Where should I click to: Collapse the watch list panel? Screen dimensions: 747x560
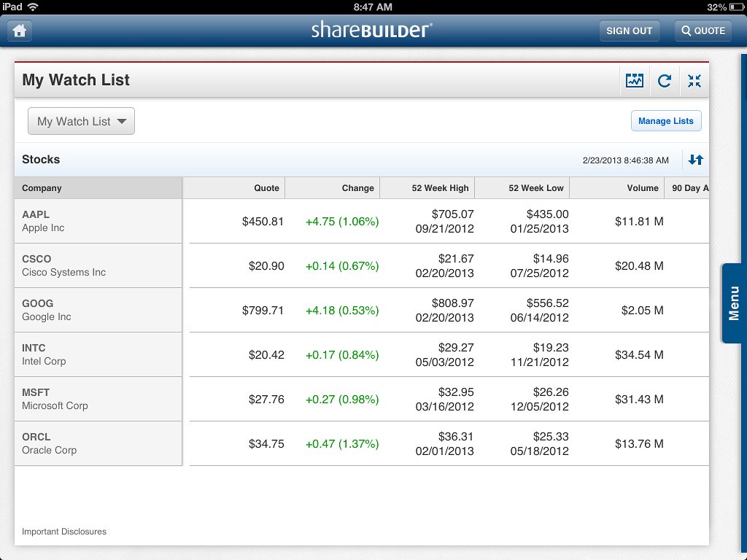tap(694, 81)
